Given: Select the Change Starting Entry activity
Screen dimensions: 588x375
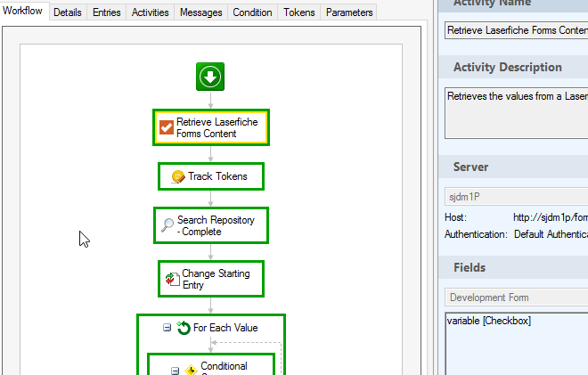Looking at the screenshot, I should 211,279.
